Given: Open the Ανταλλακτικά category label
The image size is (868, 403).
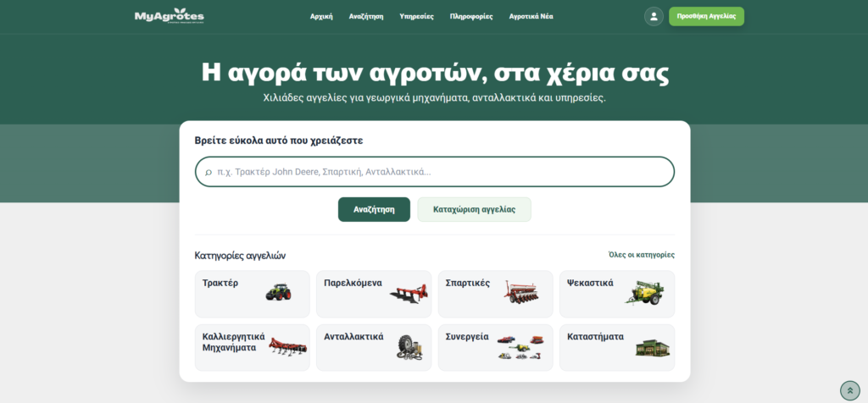Looking at the screenshot, I should point(353,337).
